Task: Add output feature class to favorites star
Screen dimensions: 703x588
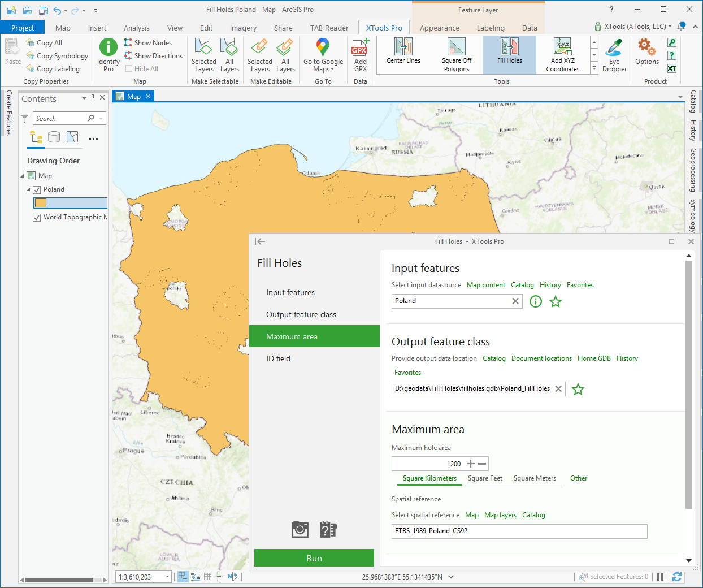Action: 578,389
